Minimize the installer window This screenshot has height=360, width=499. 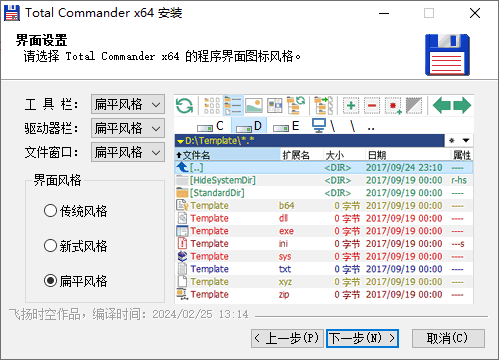(x=384, y=13)
